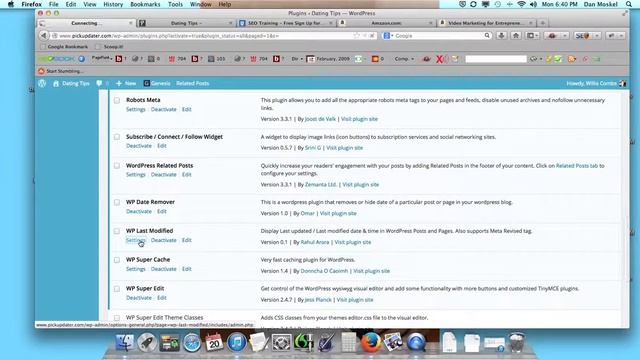Open iTunes in the Dock
The image size is (640, 360).
point(236,342)
